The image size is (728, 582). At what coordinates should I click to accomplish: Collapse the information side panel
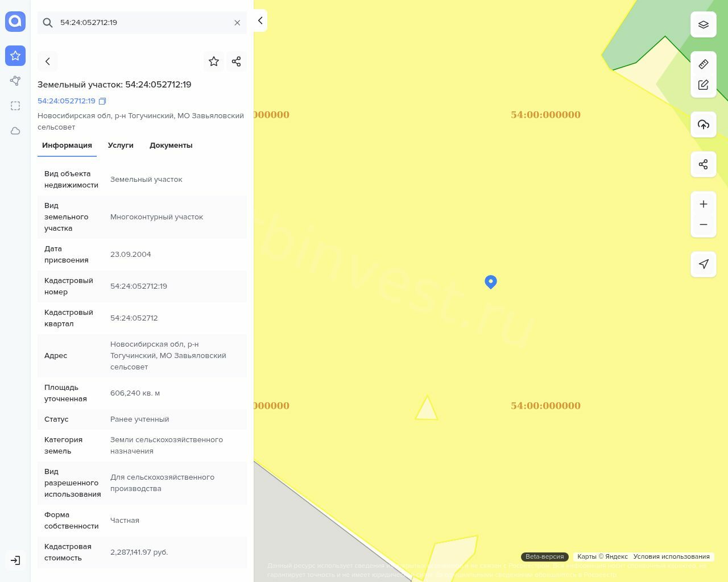point(260,20)
